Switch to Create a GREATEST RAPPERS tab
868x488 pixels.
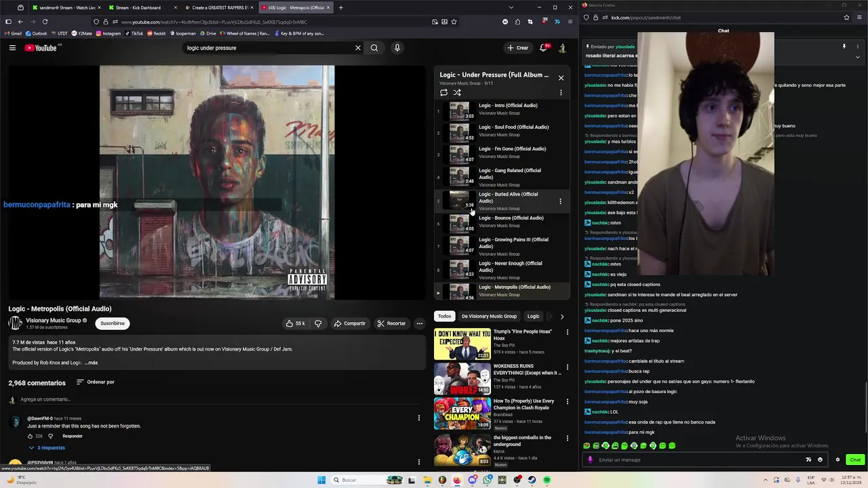pyautogui.click(x=218, y=7)
